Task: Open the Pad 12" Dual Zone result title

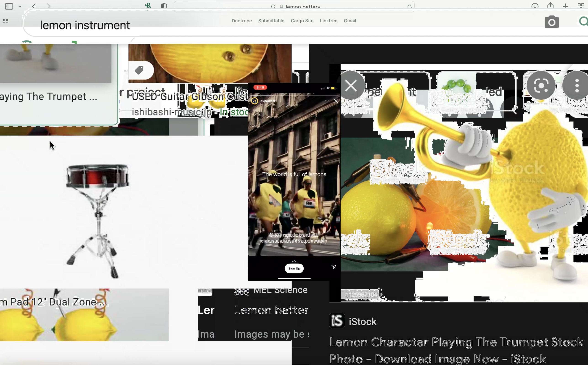Action: click(54, 302)
